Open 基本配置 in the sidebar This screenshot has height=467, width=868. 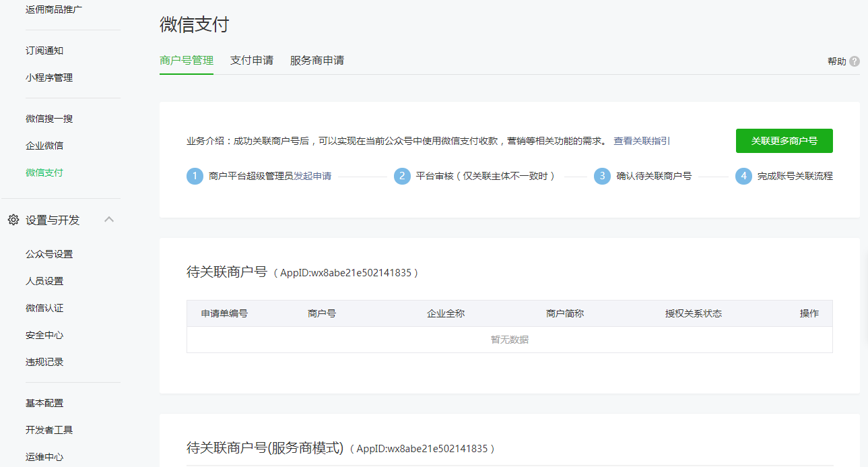[x=44, y=403]
